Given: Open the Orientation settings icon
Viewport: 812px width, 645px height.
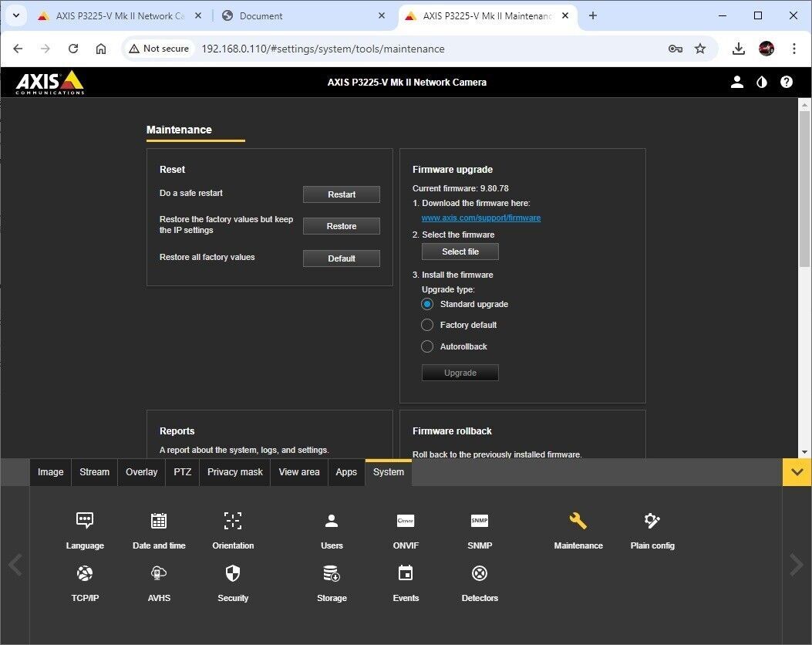Looking at the screenshot, I should point(233,520).
